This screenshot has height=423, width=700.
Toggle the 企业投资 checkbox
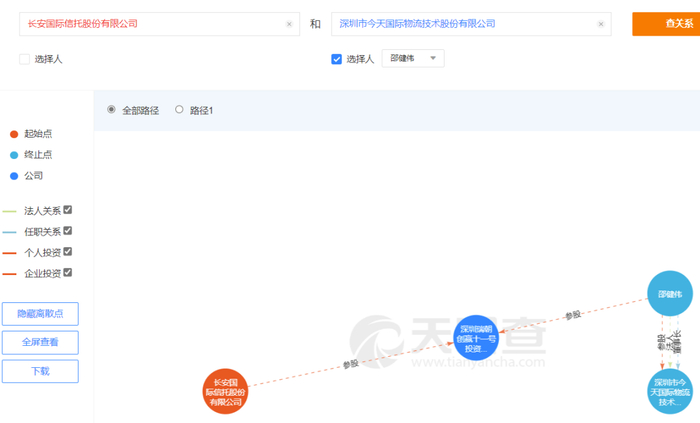point(68,273)
